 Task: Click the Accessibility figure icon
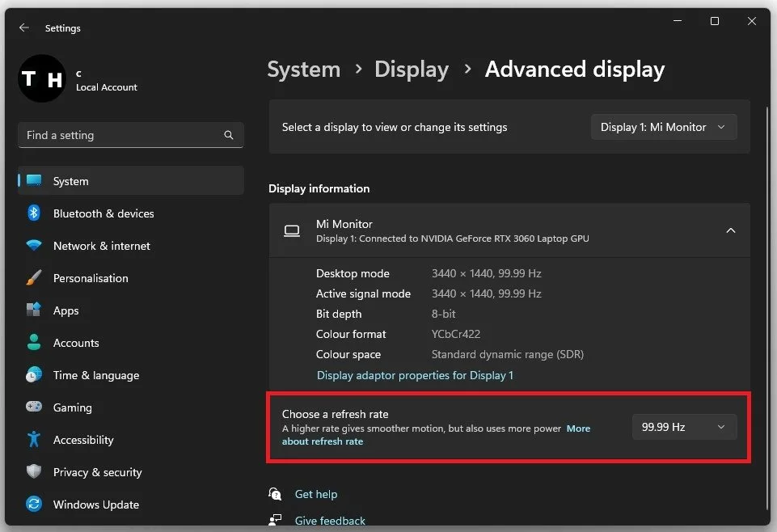pos(34,439)
